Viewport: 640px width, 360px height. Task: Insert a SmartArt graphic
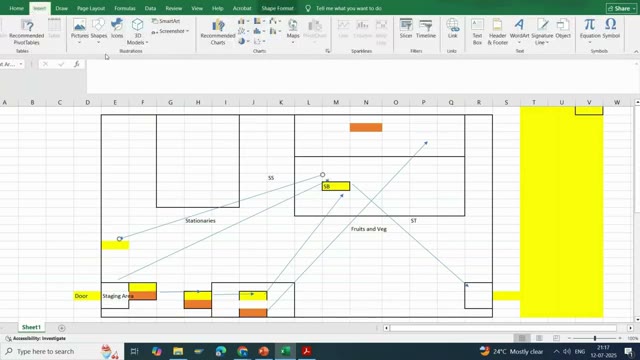(166, 21)
